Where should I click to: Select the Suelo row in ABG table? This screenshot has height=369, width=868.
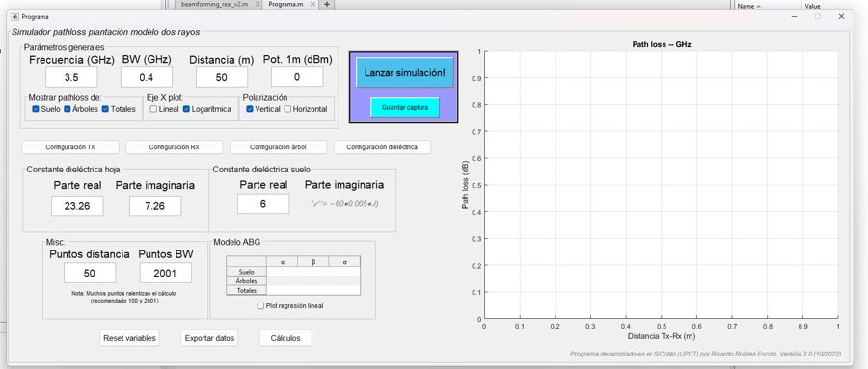(246, 272)
